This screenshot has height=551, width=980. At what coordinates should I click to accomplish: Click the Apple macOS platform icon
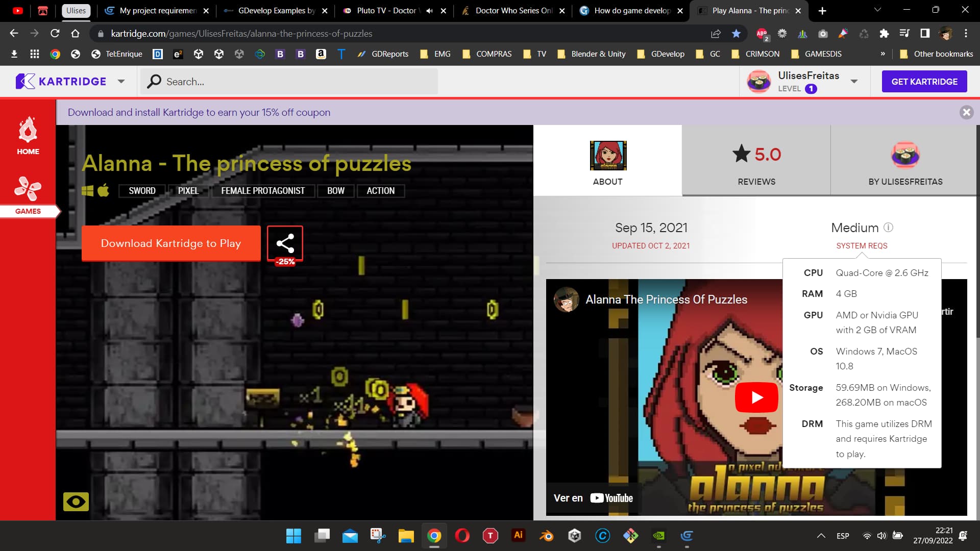[x=104, y=190]
